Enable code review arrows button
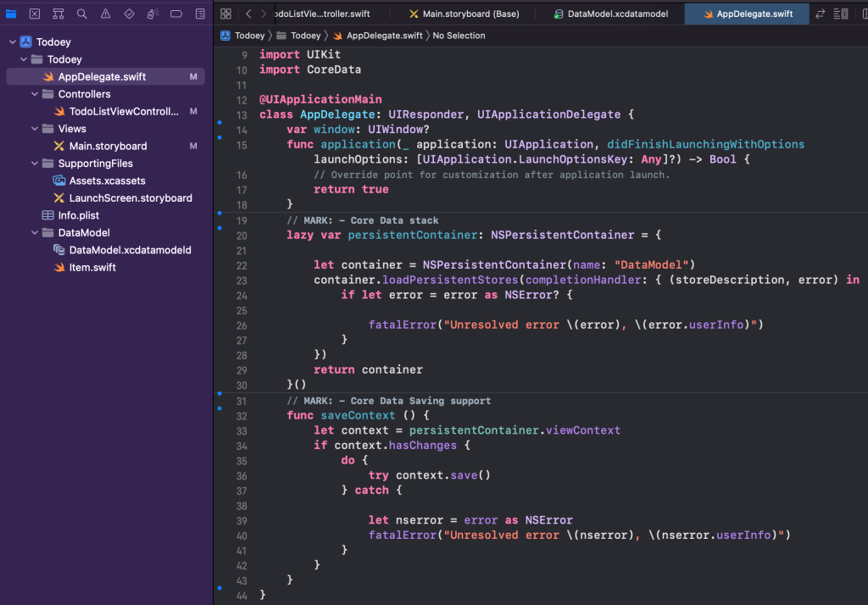The image size is (868, 605). [x=820, y=14]
